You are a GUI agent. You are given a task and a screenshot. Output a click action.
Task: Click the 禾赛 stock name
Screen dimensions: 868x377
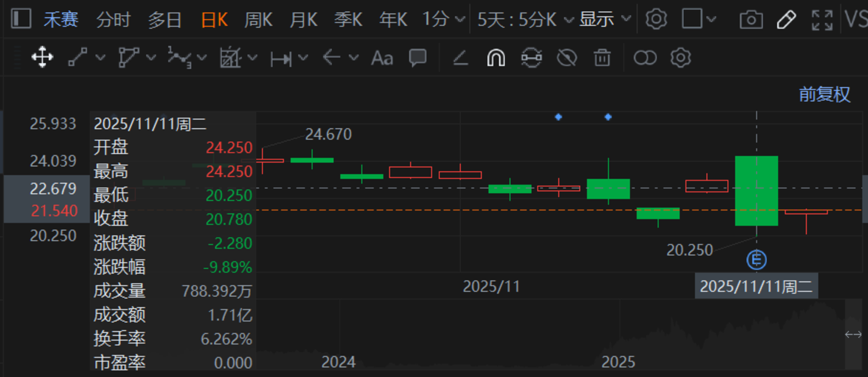61,20
